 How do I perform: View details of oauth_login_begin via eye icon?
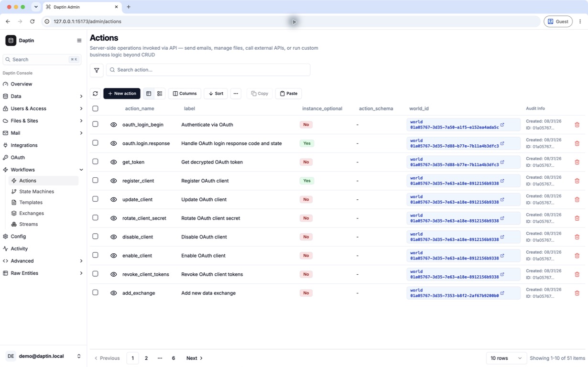click(113, 125)
